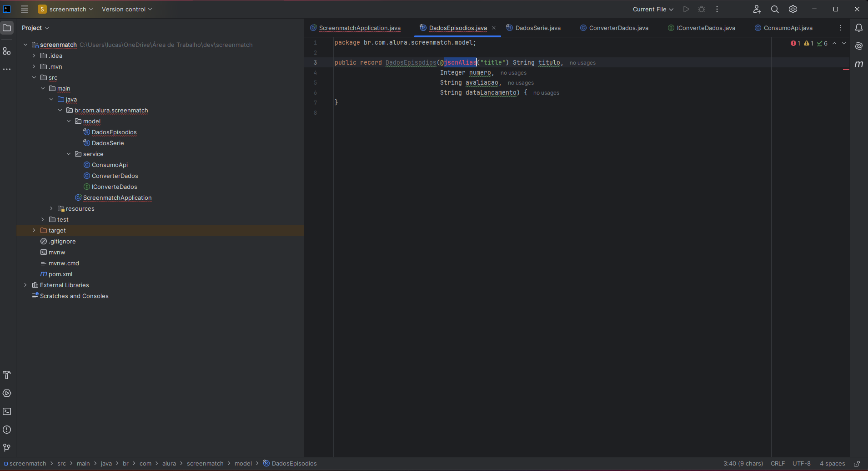Select ScreenmatchApplication in project tree
Viewport: 868px width, 471px height.
click(117, 198)
